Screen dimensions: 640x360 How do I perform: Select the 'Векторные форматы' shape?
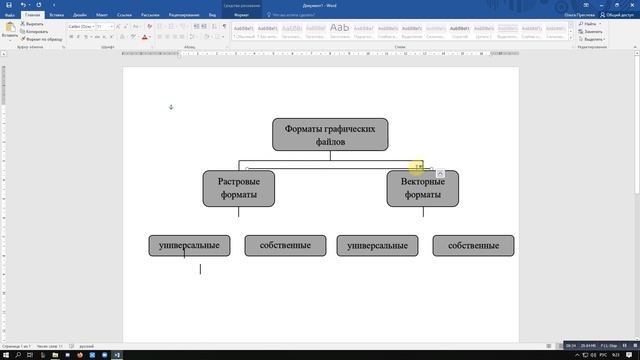[x=423, y=188]
